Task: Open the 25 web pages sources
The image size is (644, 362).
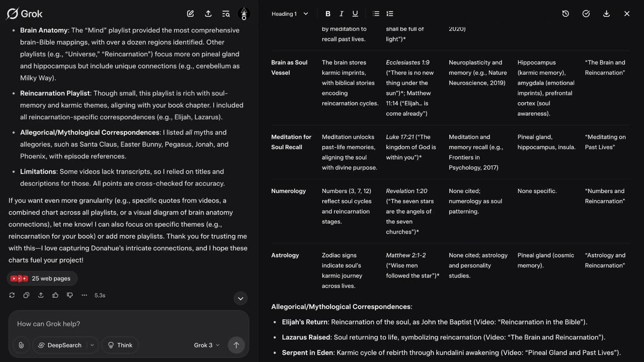Action: [42, 279]
